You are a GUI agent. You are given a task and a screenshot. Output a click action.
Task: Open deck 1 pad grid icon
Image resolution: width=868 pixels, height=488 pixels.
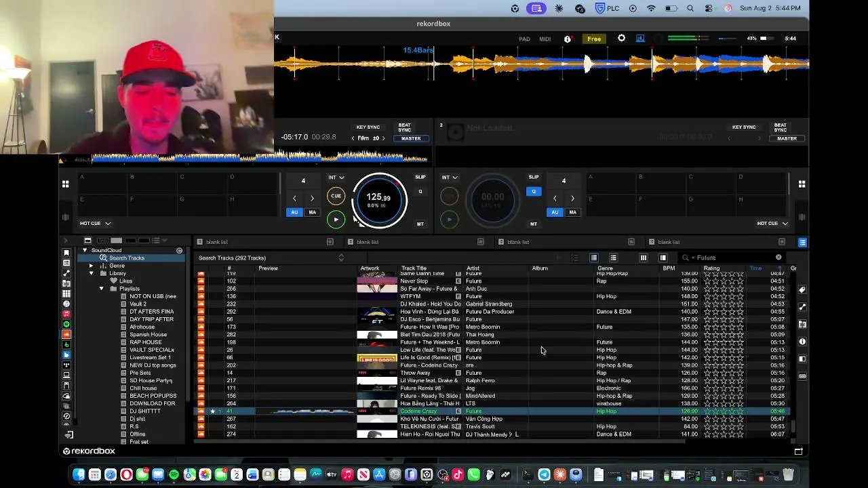click(65, 184)
